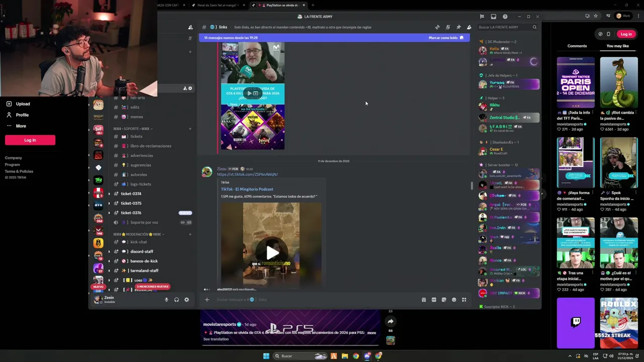Image resolution: width=644 pixels, height=362 pixels.
Task: Open gift icon in message bar
Action: tap(424, 300)
